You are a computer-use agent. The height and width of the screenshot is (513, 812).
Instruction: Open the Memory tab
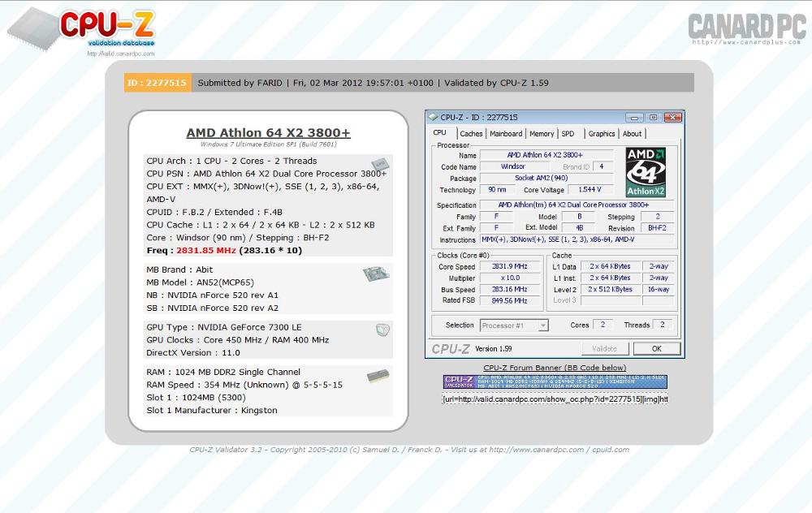[x=542, y=134]
